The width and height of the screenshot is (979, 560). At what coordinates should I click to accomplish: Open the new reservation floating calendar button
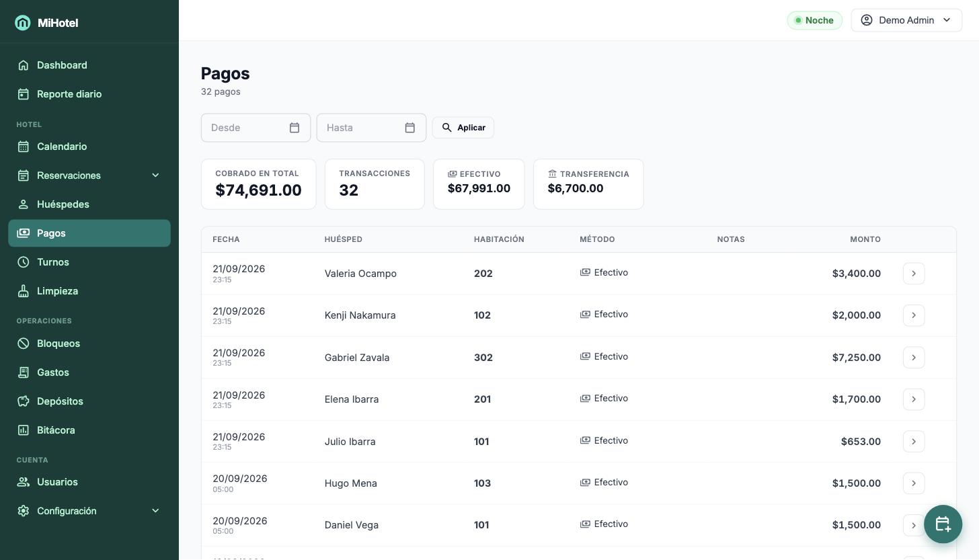coord(943,524)
